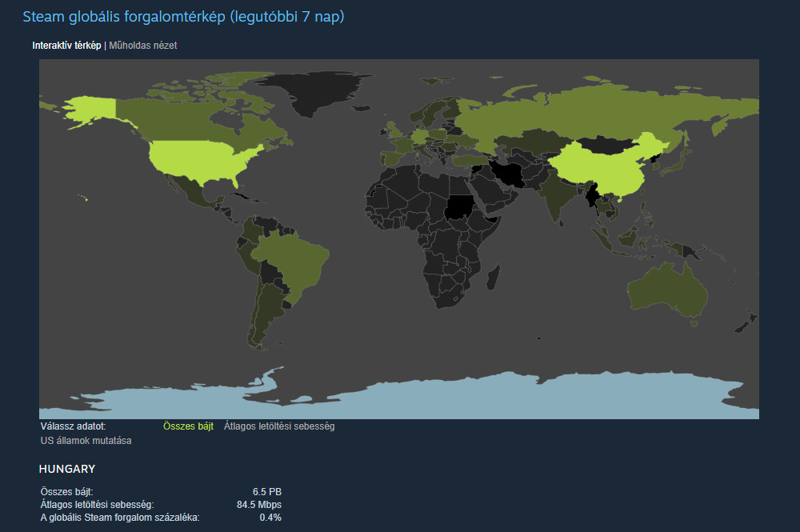Click the black-colored Sudan region in Africa

(459, 207)
